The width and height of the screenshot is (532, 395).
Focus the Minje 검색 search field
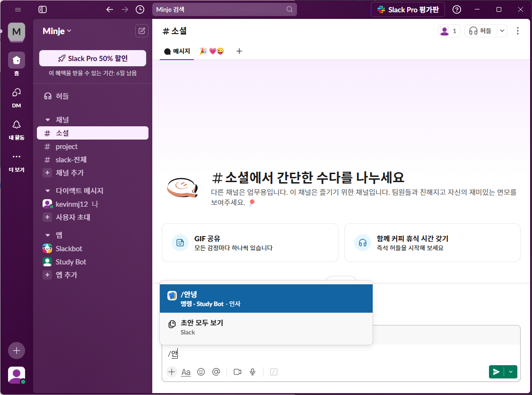point(224,9)
